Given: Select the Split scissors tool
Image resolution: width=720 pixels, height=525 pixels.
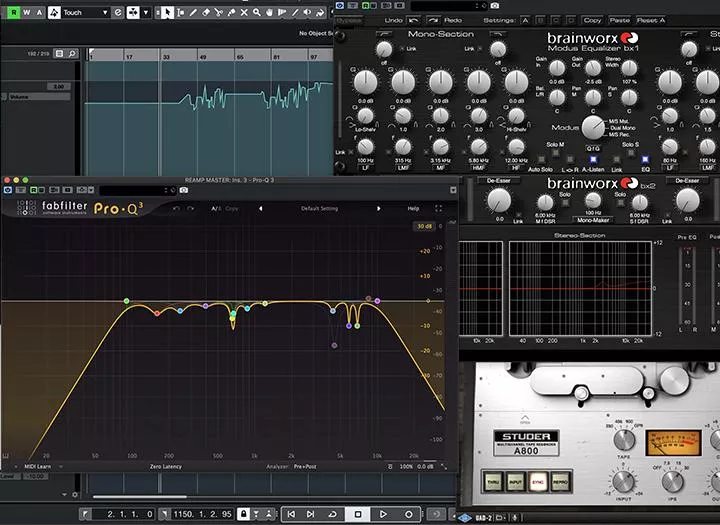Looking at the screenshot, I should (x=219, y=12).
